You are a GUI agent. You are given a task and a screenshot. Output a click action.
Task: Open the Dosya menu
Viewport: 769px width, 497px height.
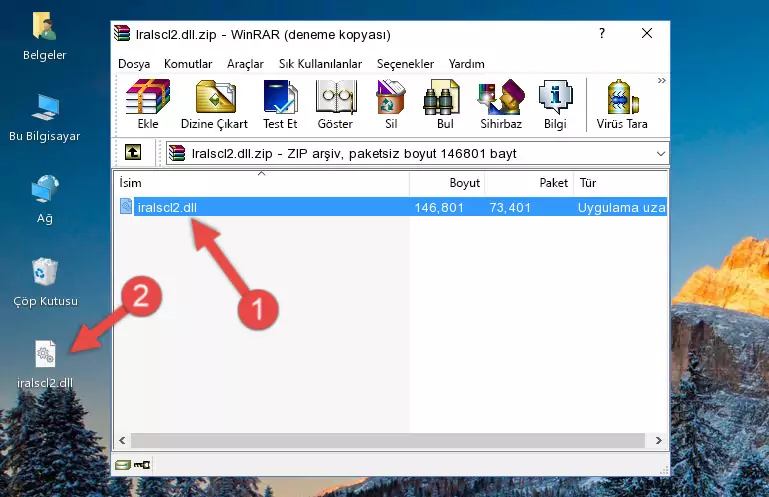tap(134, 64)
